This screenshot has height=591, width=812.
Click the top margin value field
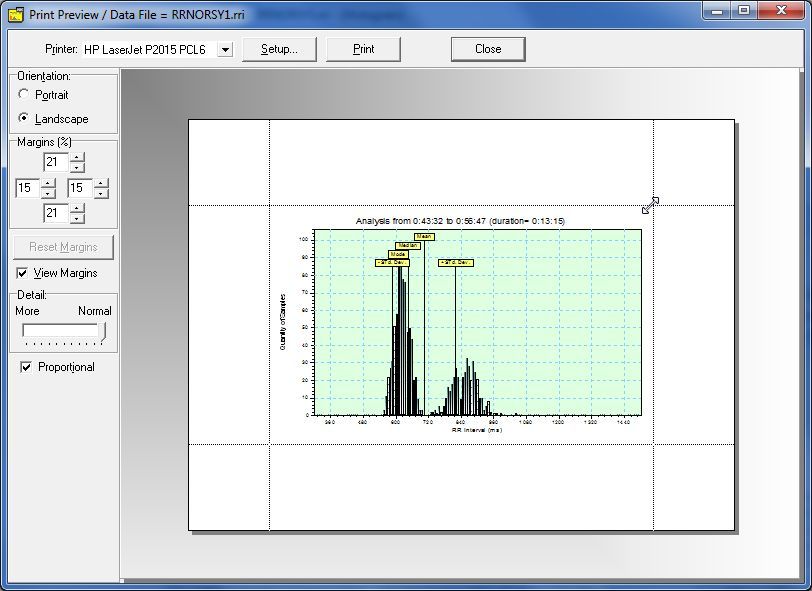click(x=56, y=162)
